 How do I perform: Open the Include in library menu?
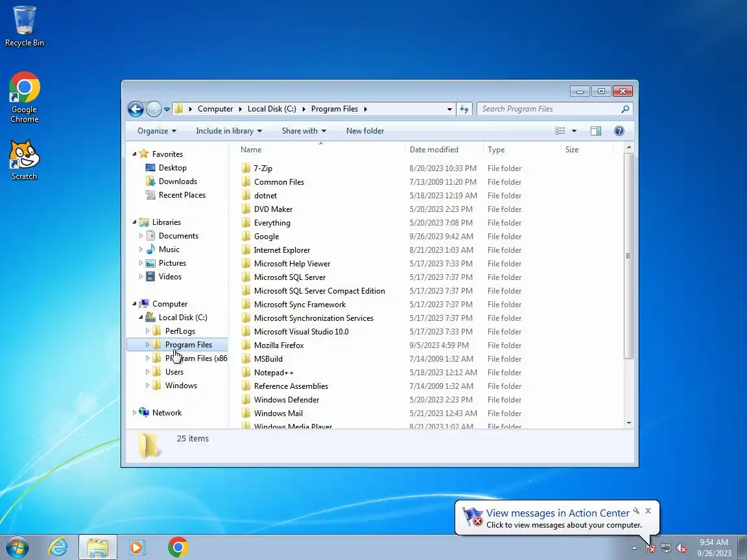tap(229, 131)
